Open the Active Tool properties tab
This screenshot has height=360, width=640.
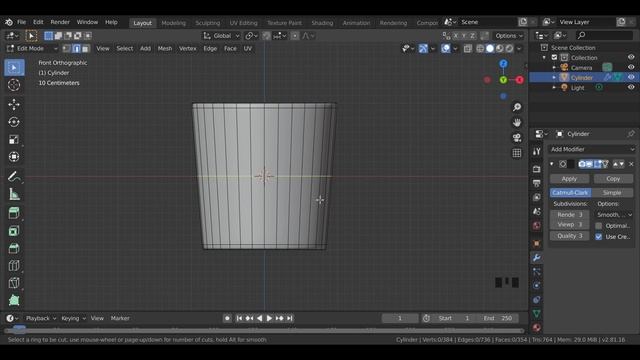[537, 151]
